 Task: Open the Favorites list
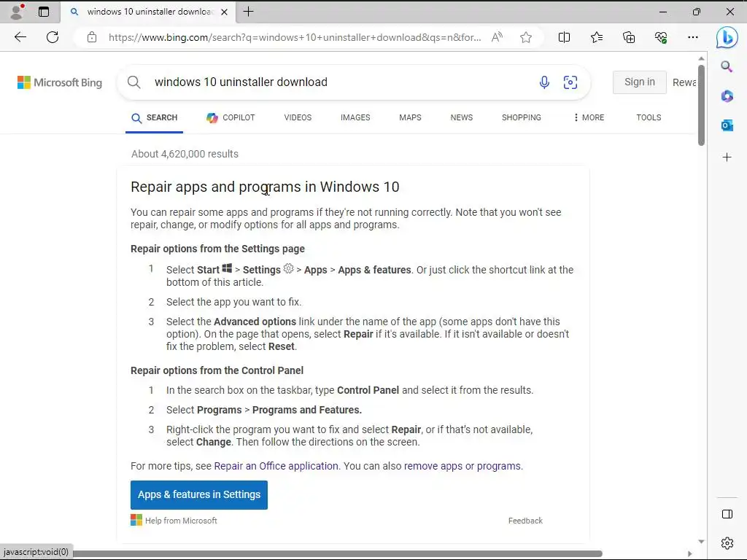(x=597, y=37)
